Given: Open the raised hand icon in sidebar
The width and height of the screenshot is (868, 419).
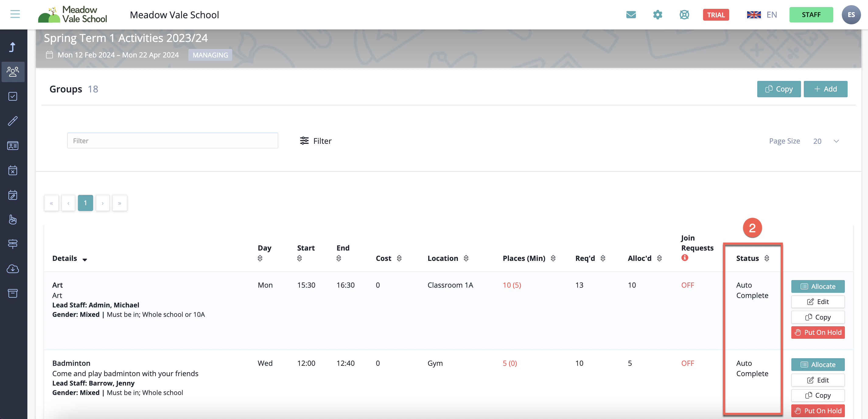Looking at the screenshot, I should [x=13, y=220].
